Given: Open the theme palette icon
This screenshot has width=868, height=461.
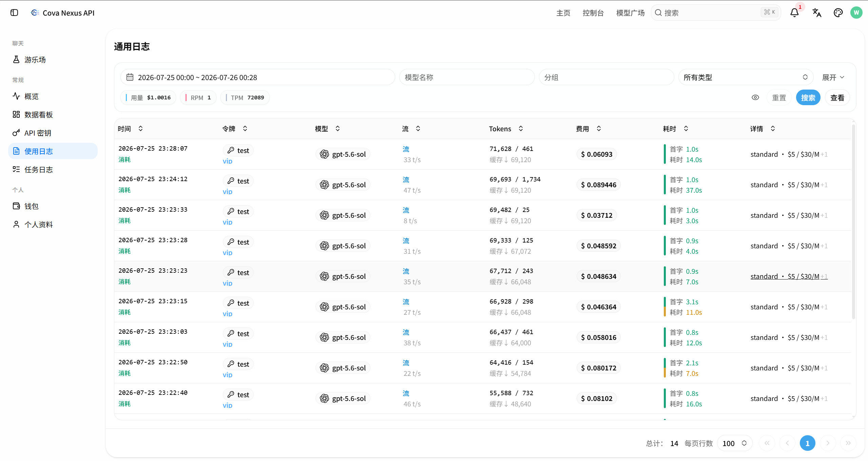Looking at the screenshot, I should click(x=838, y=13).
